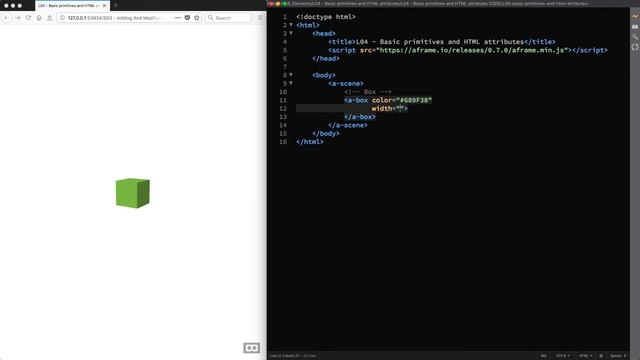Screen dimensions: 640x360
Task: Open the Spaces indentation setting in status bar
Action: pos(618,356)
